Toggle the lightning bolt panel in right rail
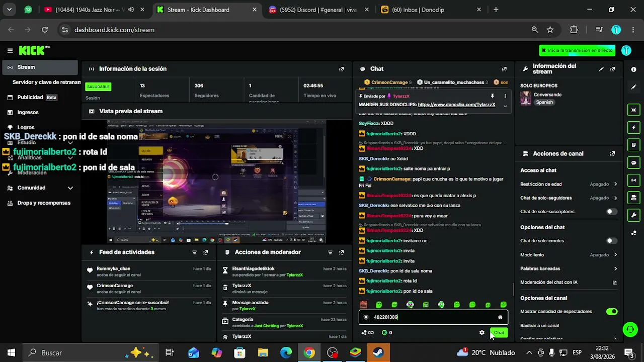 coord(633,128)
